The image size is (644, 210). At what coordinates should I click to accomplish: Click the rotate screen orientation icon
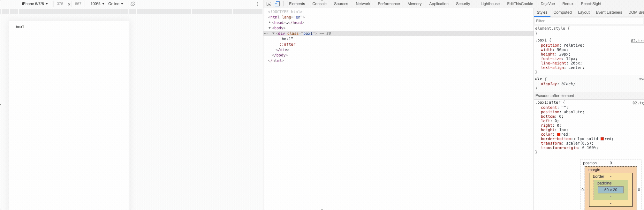pyautogui.click(x=133, y=4)
